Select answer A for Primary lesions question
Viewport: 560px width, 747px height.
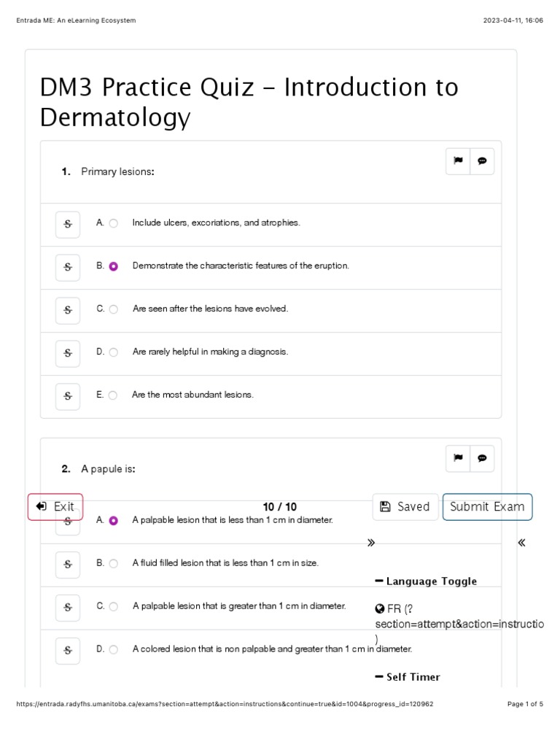[113, 223]
